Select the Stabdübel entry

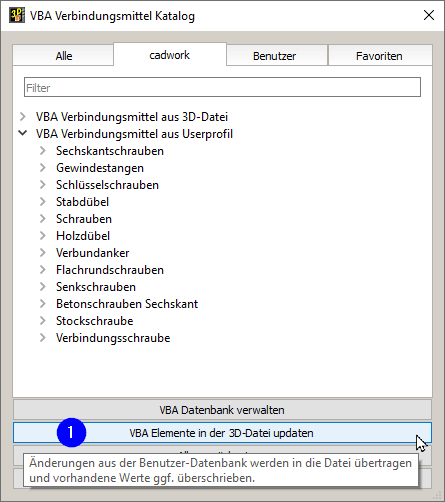click(x=82, y=202)
